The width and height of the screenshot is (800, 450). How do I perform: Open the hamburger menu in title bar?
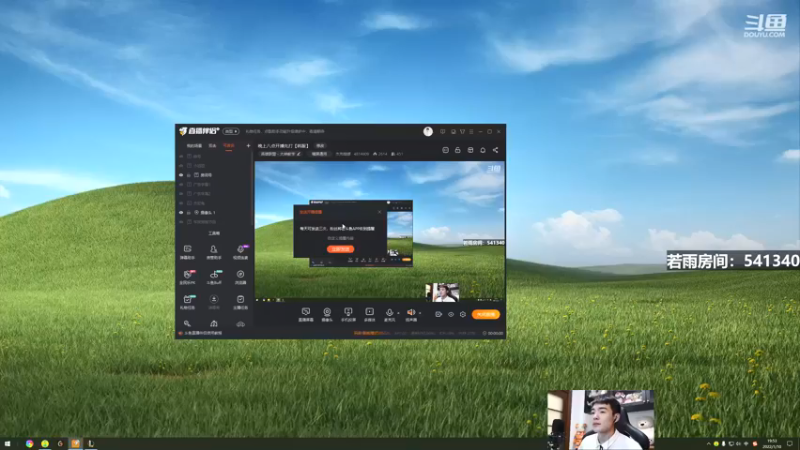pyautogui.click(x=471, y=132)
